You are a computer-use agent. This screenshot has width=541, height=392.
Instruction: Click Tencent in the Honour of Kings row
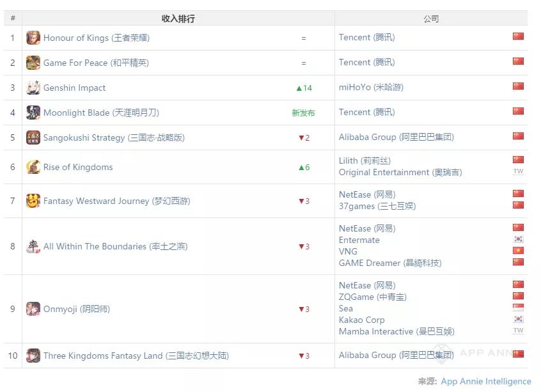coord(367,37)
